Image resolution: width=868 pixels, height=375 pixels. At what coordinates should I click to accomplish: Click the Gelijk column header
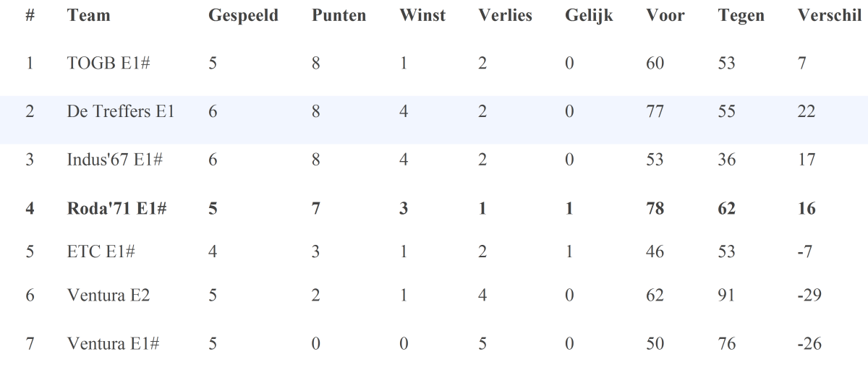point(589,17)
